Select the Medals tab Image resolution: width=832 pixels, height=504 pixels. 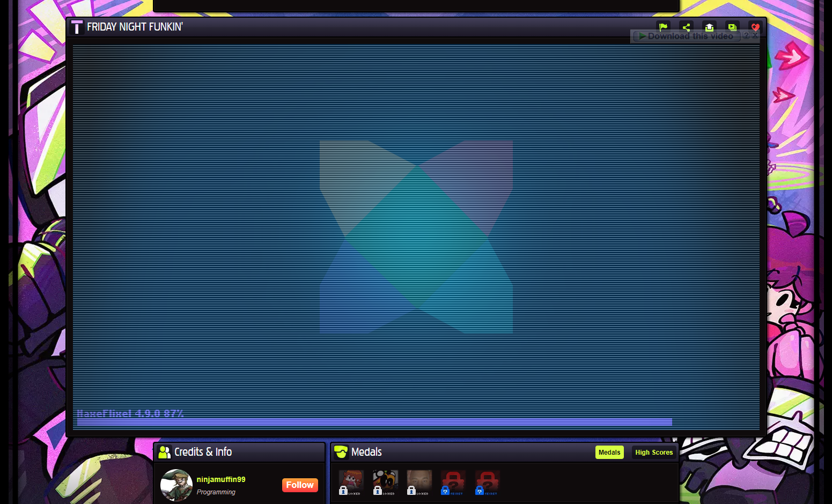coord(609,452)
